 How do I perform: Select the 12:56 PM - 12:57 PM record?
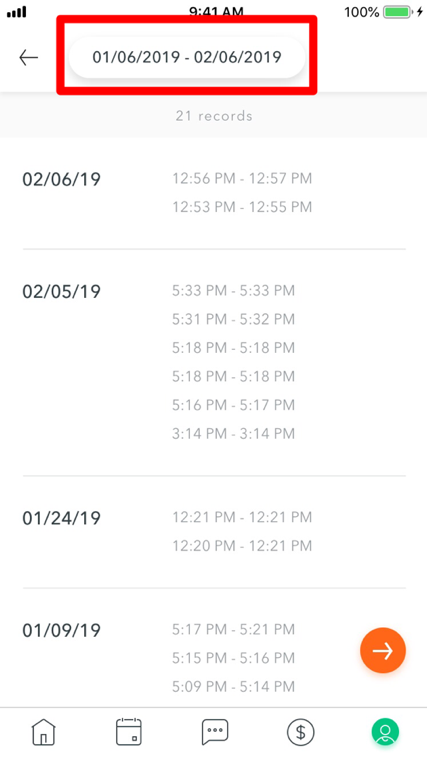click(242, 178)
